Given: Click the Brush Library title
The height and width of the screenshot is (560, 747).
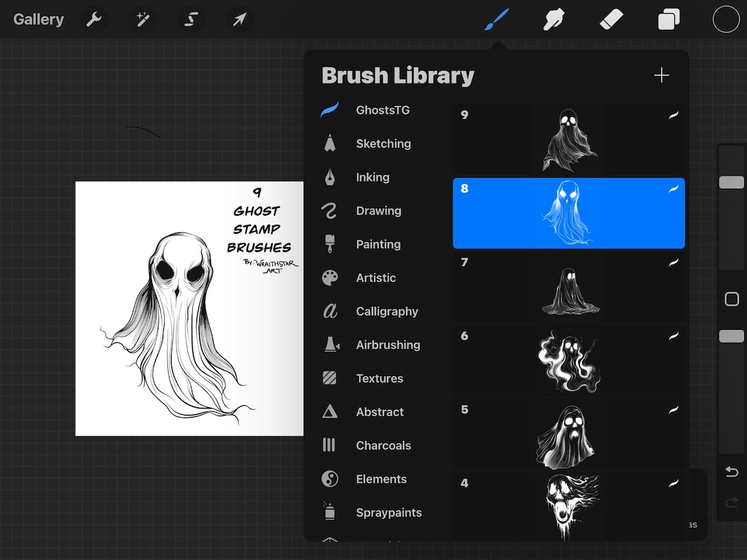Looking at the screenshot, I should 398,75.
